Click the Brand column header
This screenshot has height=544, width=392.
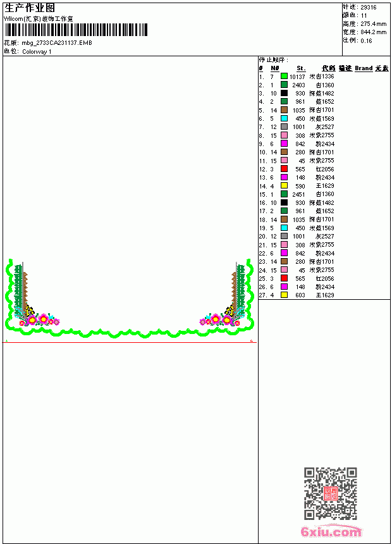tap(364, 68)
